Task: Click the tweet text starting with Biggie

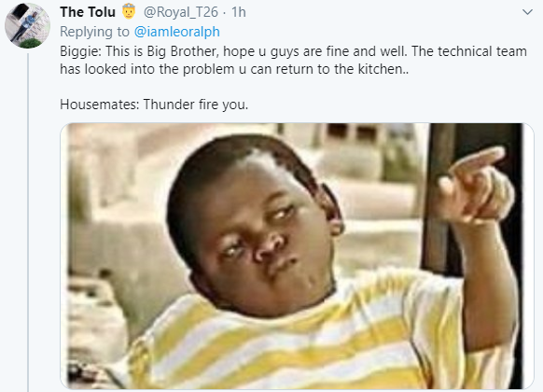Action: [293, 60]
